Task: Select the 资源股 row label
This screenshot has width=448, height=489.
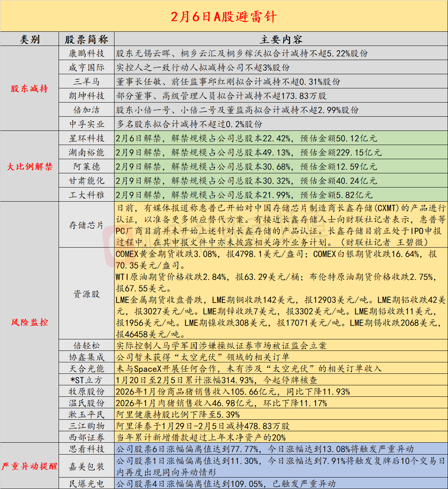Action: pos(87,294)
